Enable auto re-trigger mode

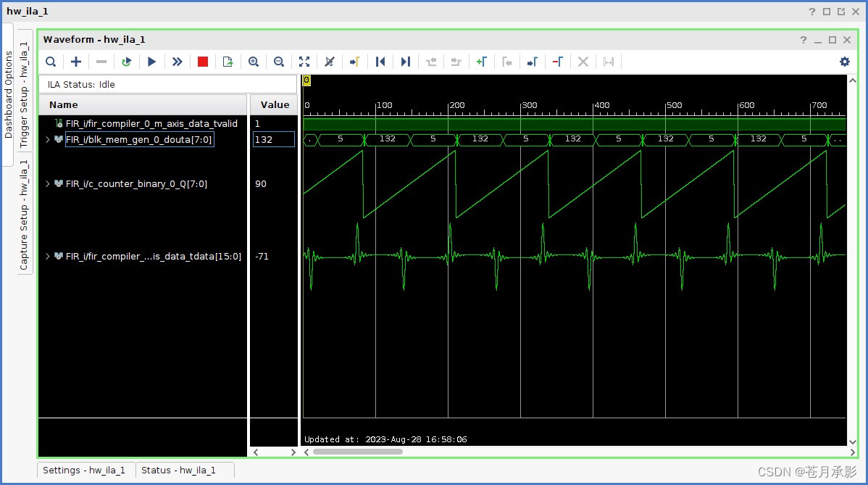127,62
